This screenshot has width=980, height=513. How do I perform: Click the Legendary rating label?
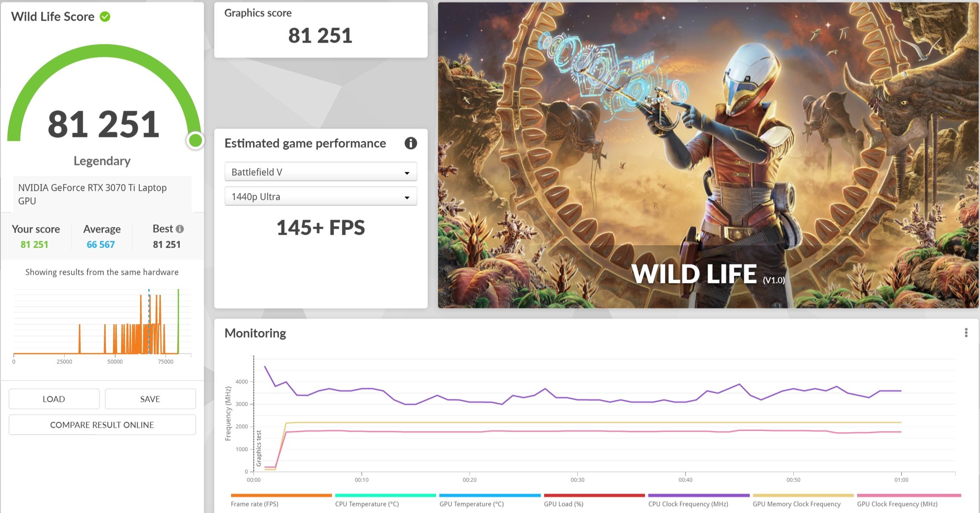(102, 161)
